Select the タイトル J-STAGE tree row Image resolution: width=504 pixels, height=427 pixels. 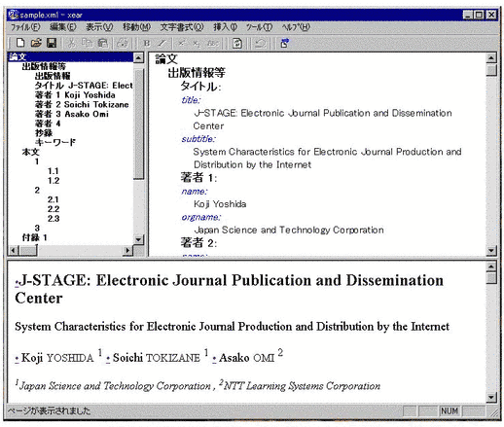coord(84,86)
